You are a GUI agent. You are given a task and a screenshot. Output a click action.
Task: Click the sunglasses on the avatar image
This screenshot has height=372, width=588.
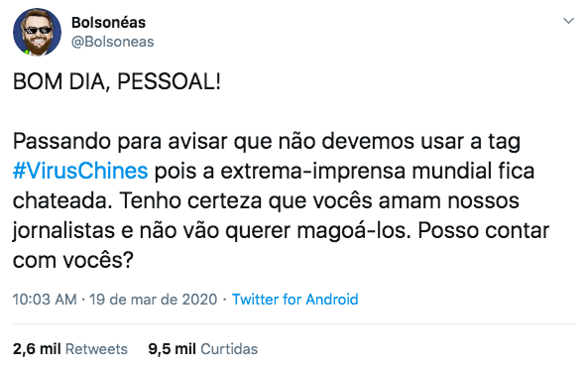[x=38, y=31]
